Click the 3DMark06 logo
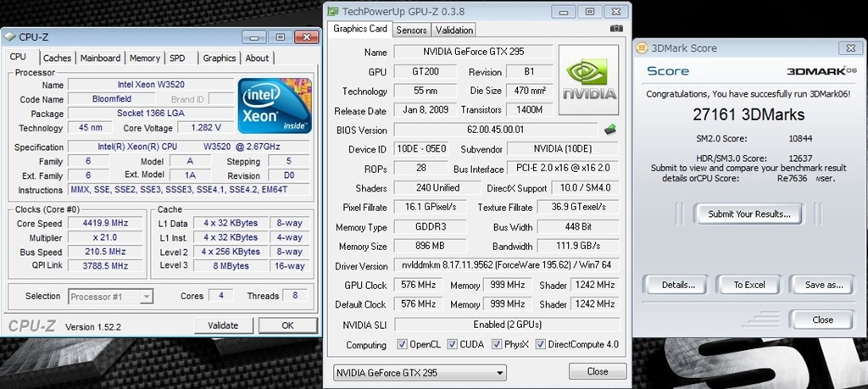This screenshot has height=389, width=868. (821, 71)
